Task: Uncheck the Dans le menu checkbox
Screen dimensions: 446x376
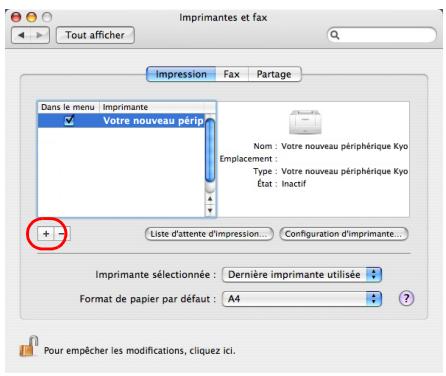Action: point(69,120)
